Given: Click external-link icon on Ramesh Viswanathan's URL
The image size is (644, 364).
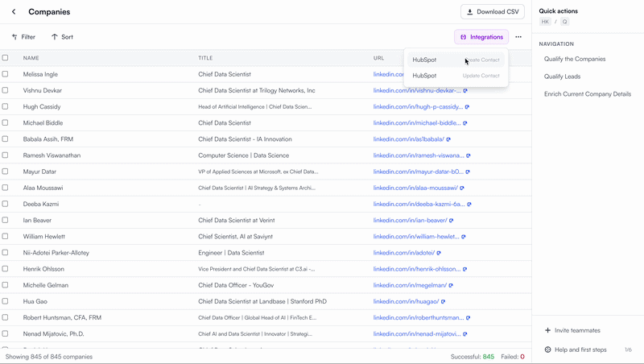Looking at the screenshot, I should 469,155.
